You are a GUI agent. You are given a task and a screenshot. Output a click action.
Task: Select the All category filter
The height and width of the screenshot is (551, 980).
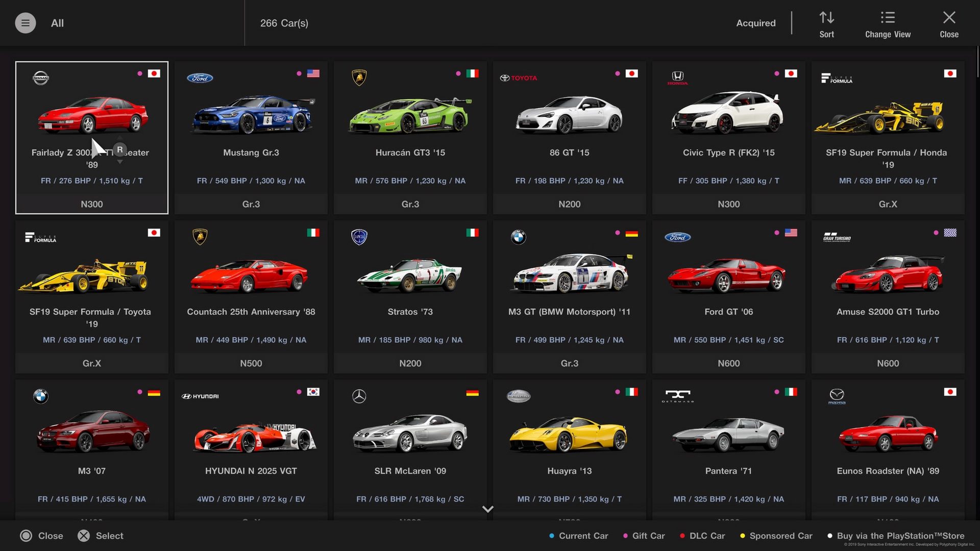click(x=57, y=23)
